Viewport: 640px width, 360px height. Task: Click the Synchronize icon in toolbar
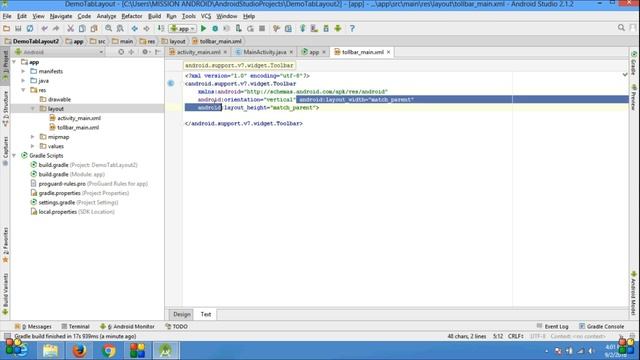pyautogui.click(x=30, y=29)
